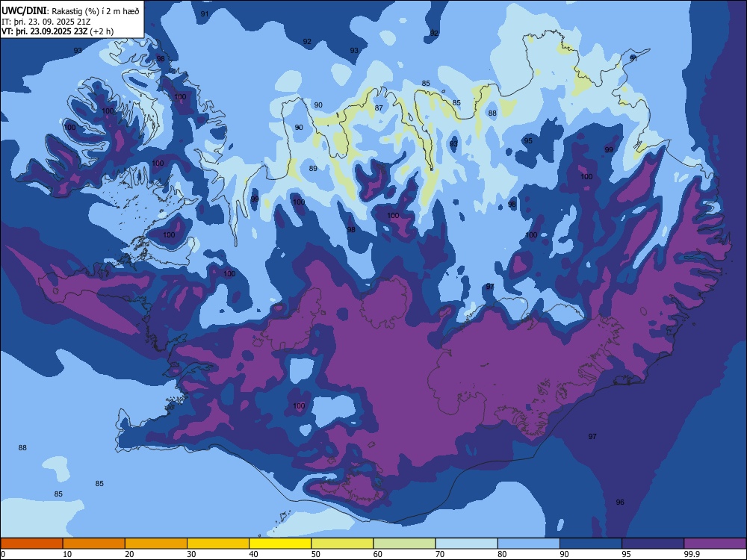Screen dimensions: 747x560
Task: Click the "Rakastig (%) í 2 m hæð" label
Action: click(96, 11)
